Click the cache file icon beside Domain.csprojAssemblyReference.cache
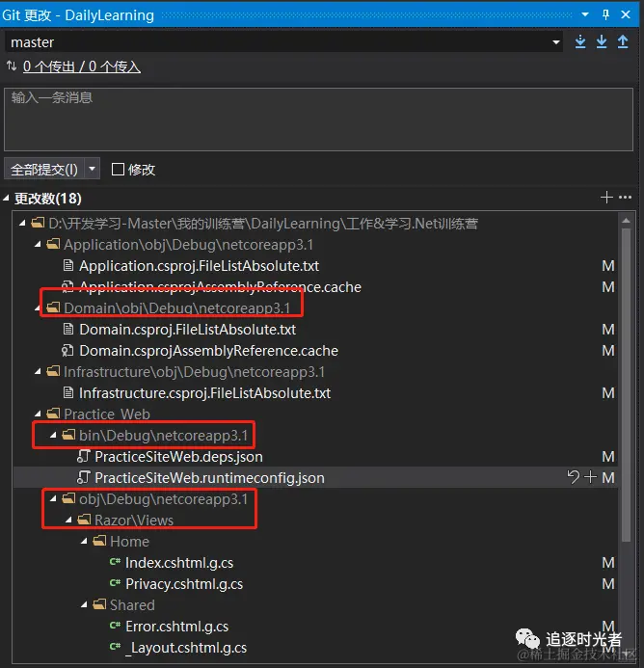 [x=68, y=351]
